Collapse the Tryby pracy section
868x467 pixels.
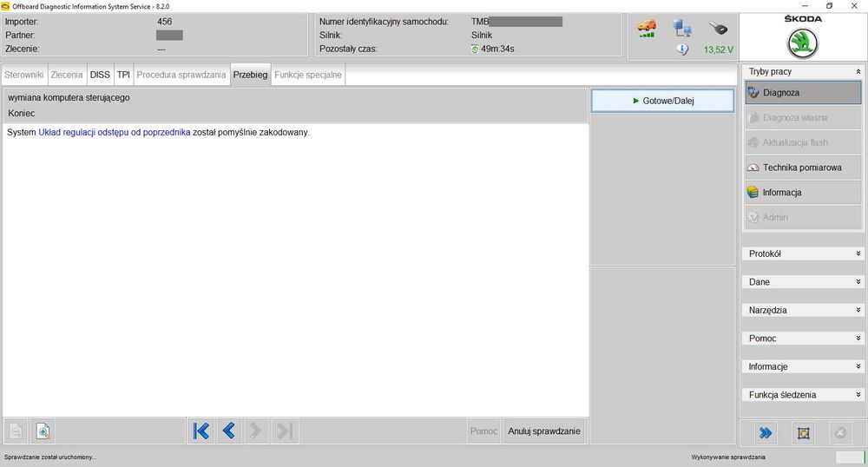858,71
